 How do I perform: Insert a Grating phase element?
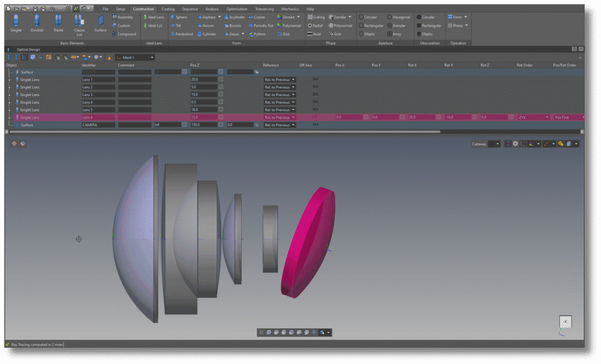click(x=318, y=17)
